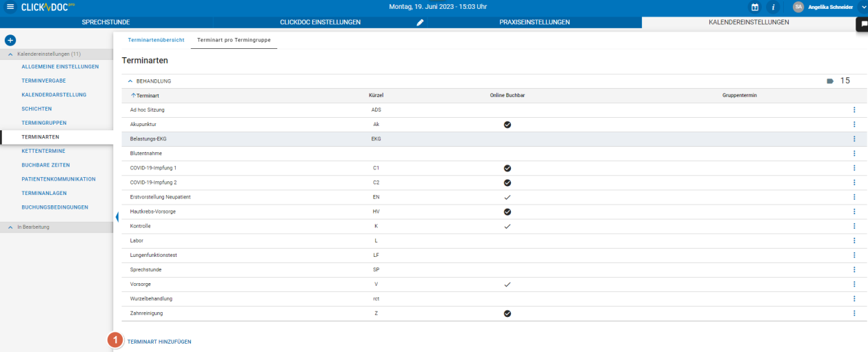
Task: Collapse the Kalendereinstellungen sidebar section
Action: pyautogui.click(x=10, y=54)
